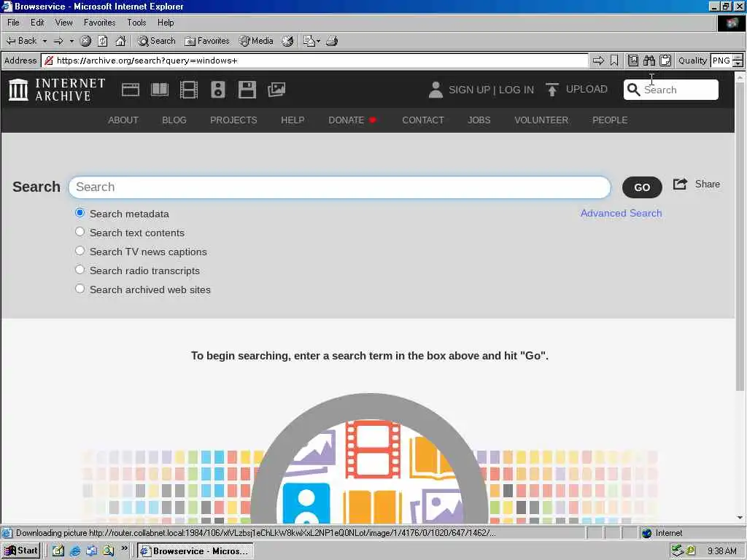The image size is (747, 560).
Task: Select Search text contents radio button
Action: 80,232
